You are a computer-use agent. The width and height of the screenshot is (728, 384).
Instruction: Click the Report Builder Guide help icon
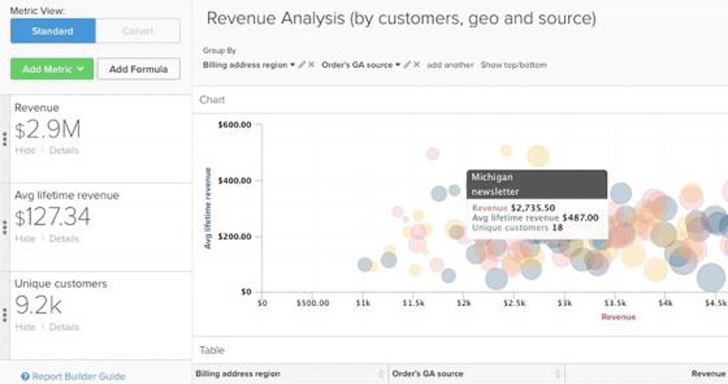25,377
